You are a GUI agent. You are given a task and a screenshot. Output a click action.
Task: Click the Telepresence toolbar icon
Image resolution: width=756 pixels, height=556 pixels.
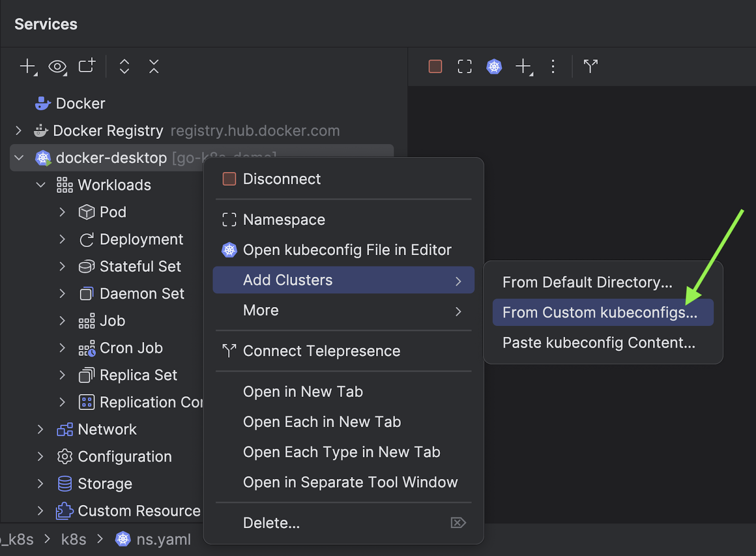591,66
